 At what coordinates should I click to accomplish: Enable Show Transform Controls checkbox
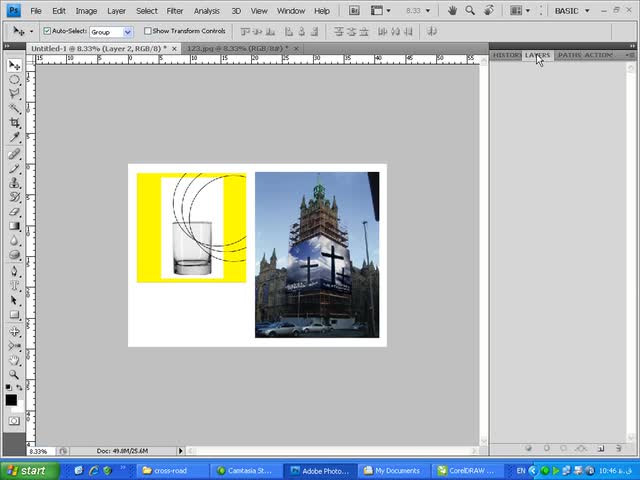(148, 31)
